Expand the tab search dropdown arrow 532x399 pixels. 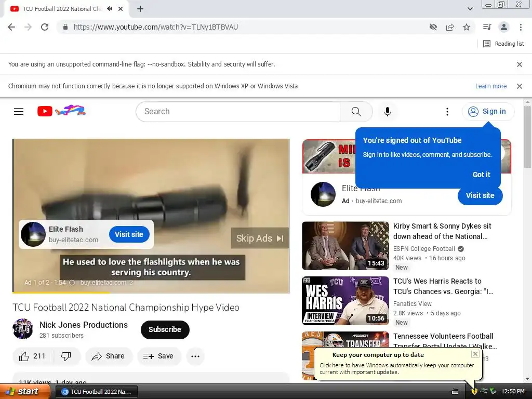point(470,9)
